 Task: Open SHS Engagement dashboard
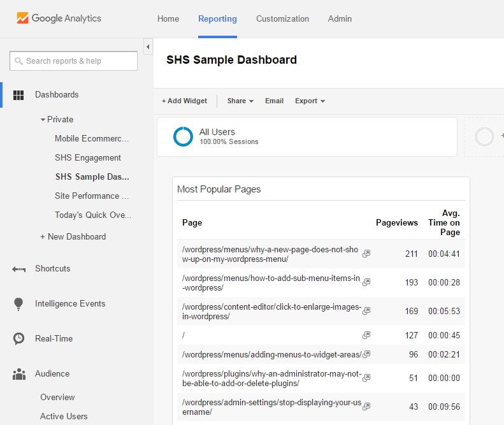pyautogui.click(x=88, y=157)
